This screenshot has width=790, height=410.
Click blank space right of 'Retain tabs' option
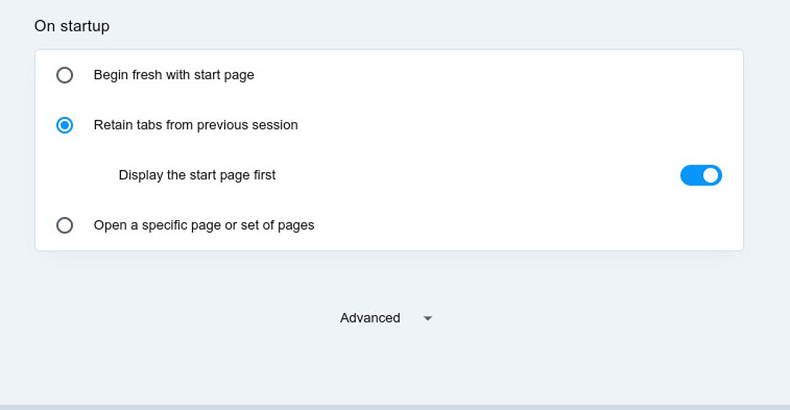(x=520, y=125)
